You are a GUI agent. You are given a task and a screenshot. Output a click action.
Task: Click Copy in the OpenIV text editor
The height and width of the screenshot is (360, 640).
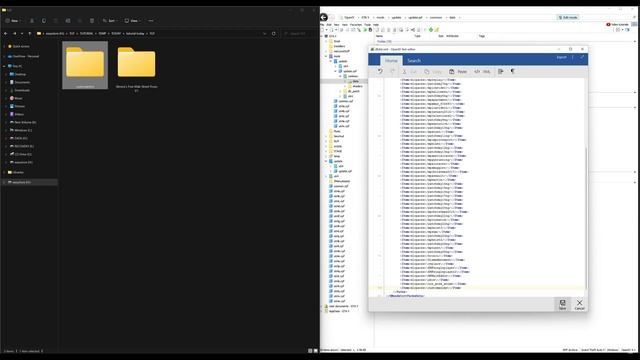click(433, 71)
